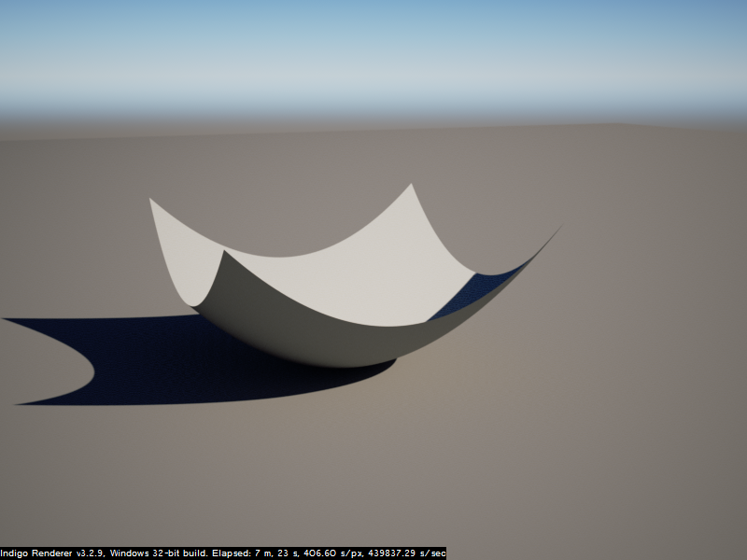Click the empty ground in the foreground
The width and height of the screenshot is (747, 560).
tap(373, 476)
